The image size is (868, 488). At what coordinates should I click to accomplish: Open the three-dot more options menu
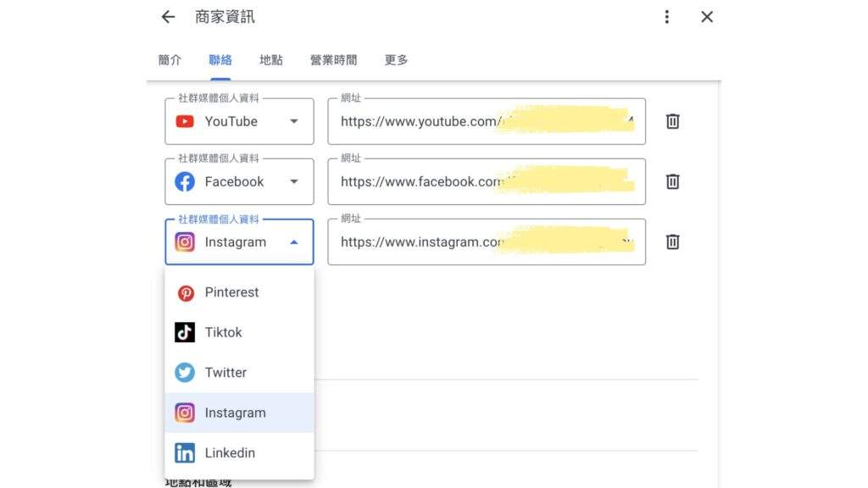coord(667,17)
